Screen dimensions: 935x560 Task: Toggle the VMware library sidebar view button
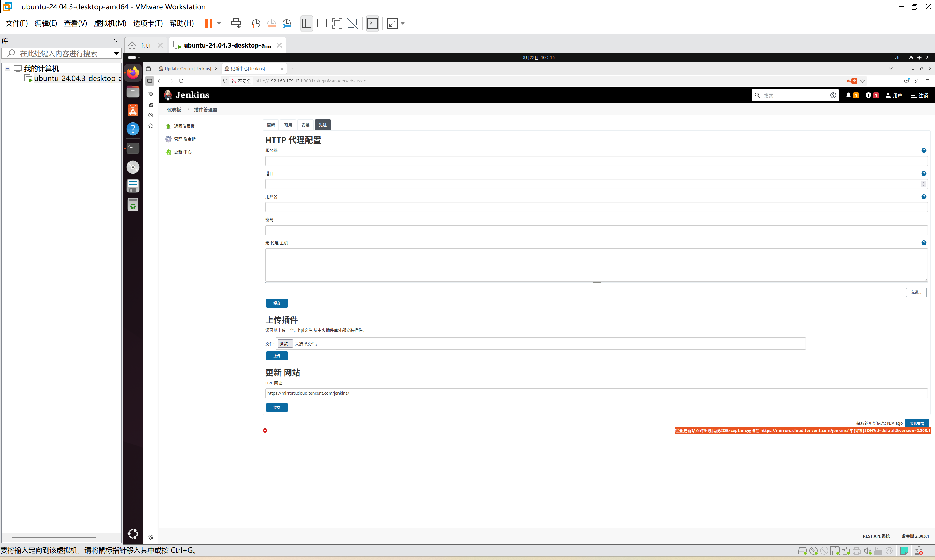pyautogui.click(x=307, y=23)
